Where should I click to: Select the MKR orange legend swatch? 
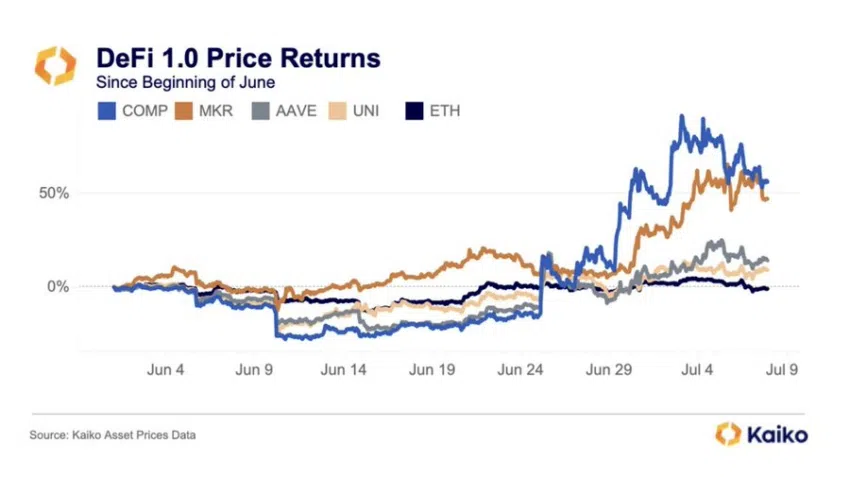pos(183,111)
